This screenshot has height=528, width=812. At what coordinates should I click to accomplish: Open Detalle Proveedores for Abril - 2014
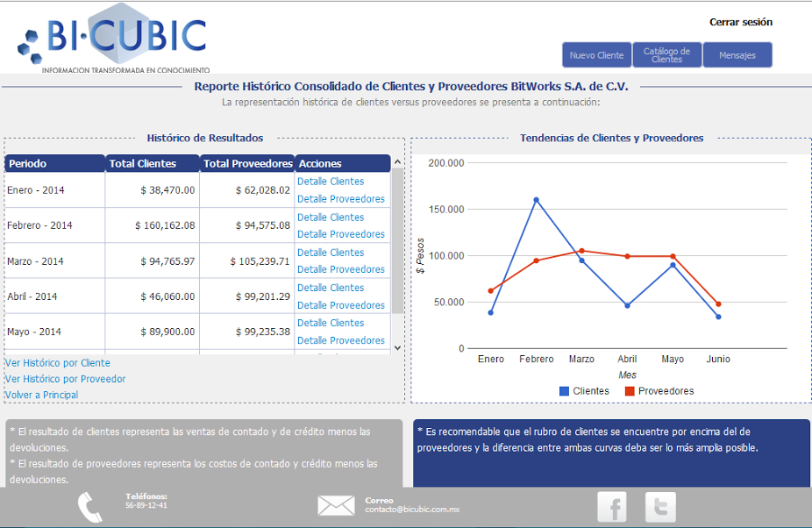pos(341,305)
